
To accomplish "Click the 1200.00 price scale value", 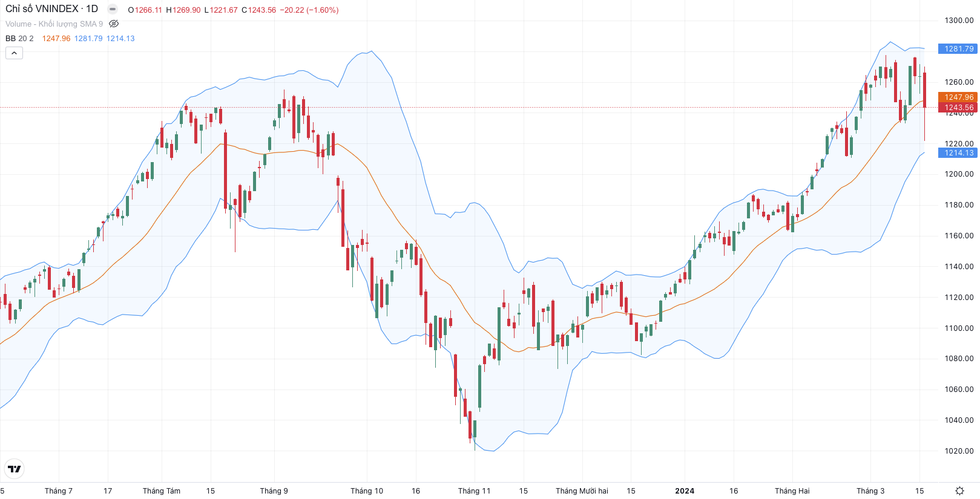I will pyautogui.click(x=959, y=174).
